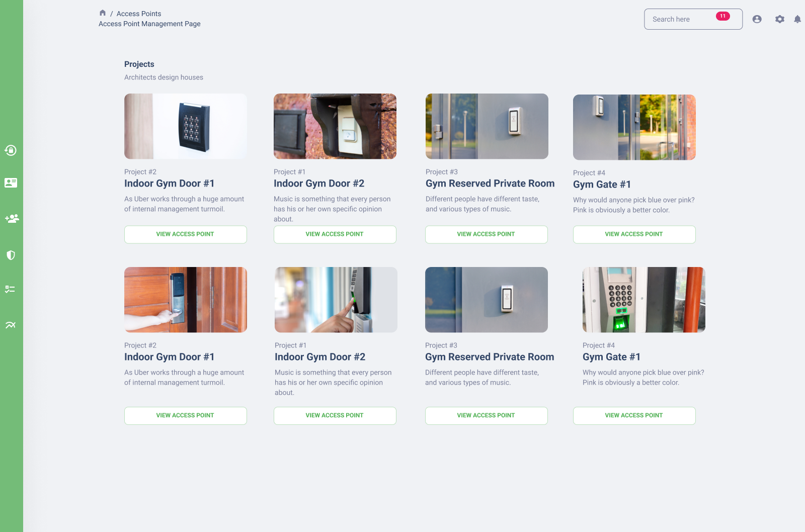805x532 pixels.
Task: Select the ID card sidebar icon
Action: [x=11, y=183]
